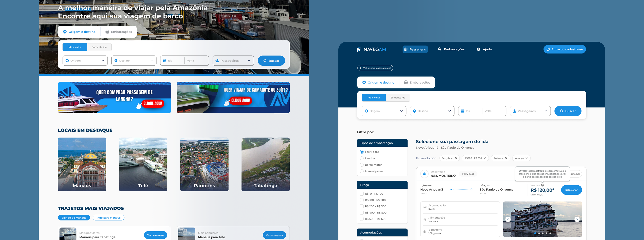This screenshot has width=644, height=240.
Task: Expand the Passageiros dropdown on landing page
Action: 233,61
